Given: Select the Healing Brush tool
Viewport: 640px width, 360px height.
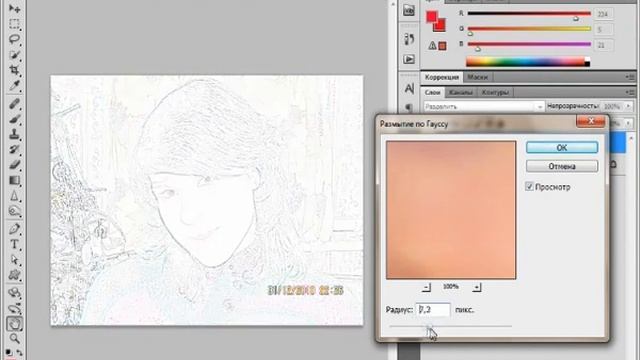Looking at the screenshot, I should point(14,104).
